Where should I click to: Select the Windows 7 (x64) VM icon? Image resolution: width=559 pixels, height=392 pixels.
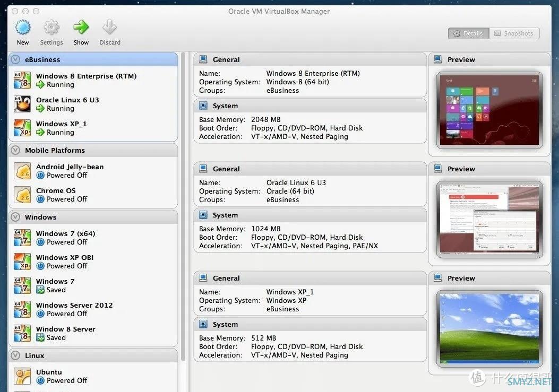(x=22, y=238)
